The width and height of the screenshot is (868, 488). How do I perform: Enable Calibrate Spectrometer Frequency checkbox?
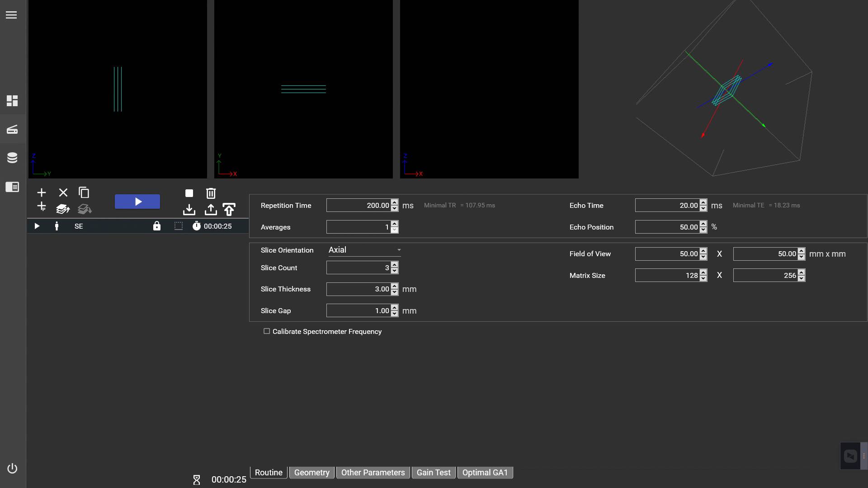267,331
